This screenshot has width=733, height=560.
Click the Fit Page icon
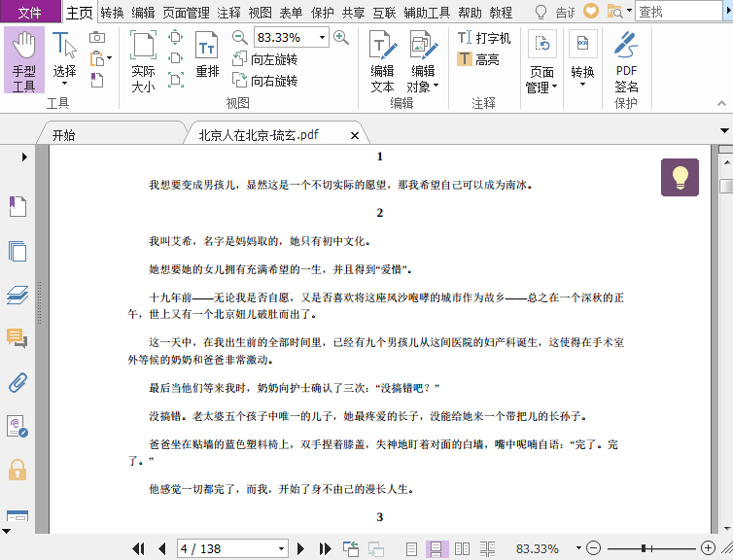pos(175,37)
